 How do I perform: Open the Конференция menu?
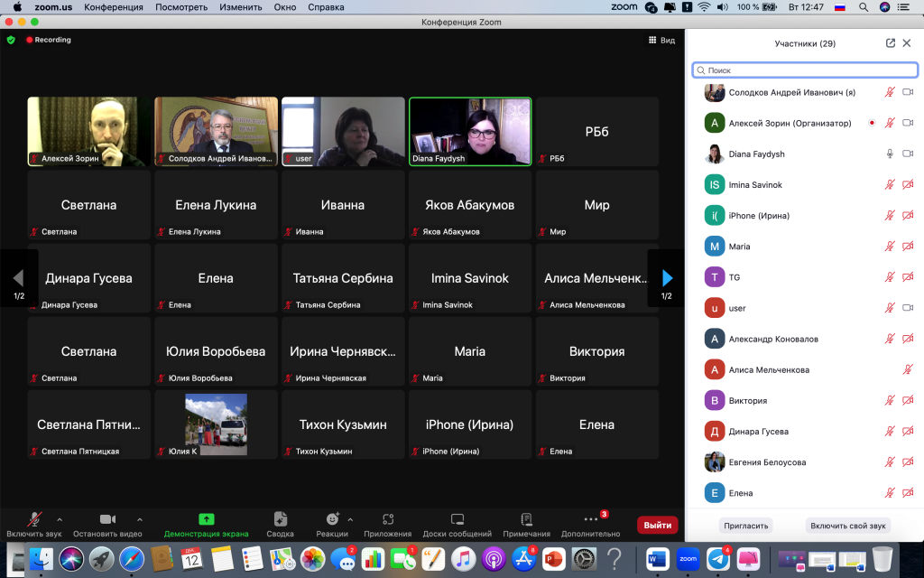[x=114, y=7]
